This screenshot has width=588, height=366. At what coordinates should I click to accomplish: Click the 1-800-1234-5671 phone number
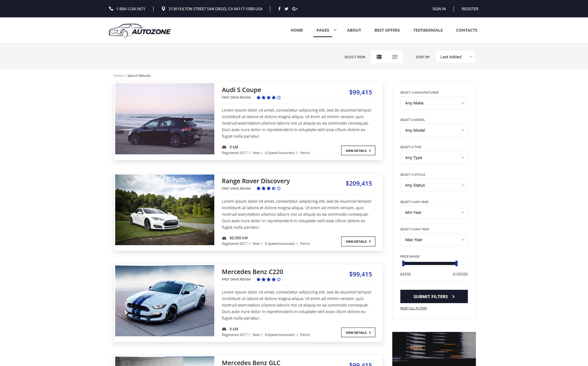click(x=130, y=9)
